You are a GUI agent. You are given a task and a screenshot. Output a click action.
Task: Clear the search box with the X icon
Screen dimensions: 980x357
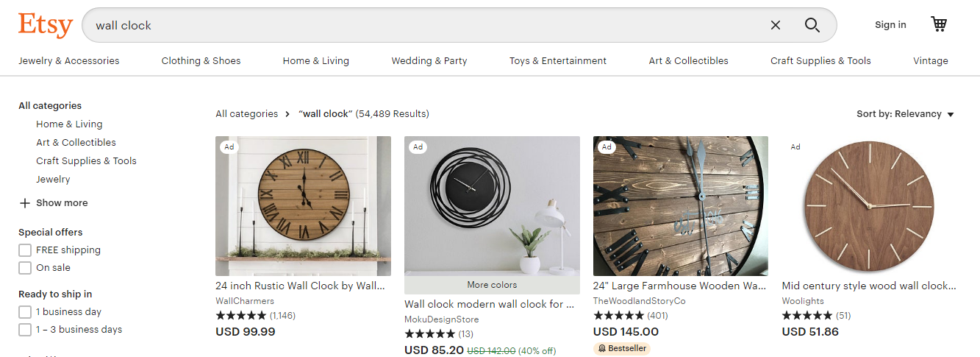(x=776, y=25)
